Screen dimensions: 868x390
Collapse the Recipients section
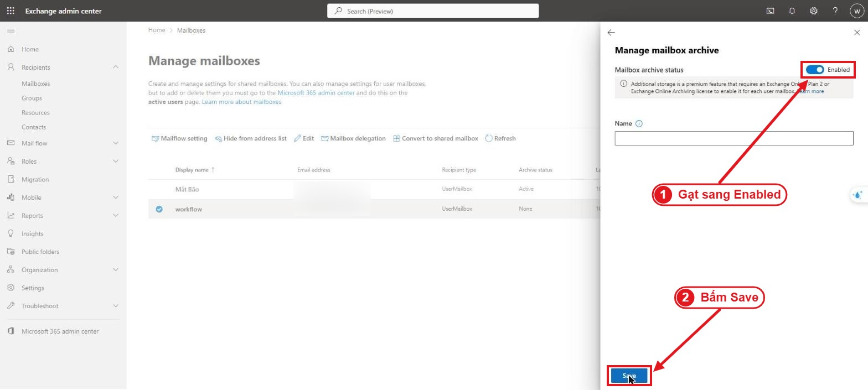[x=115, y=67]
